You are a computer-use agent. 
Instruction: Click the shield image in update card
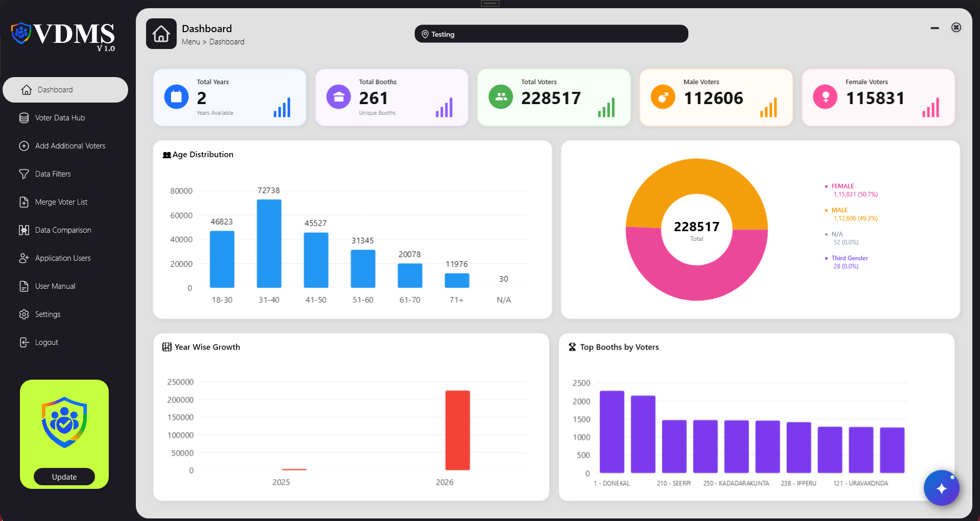[64, 423]
